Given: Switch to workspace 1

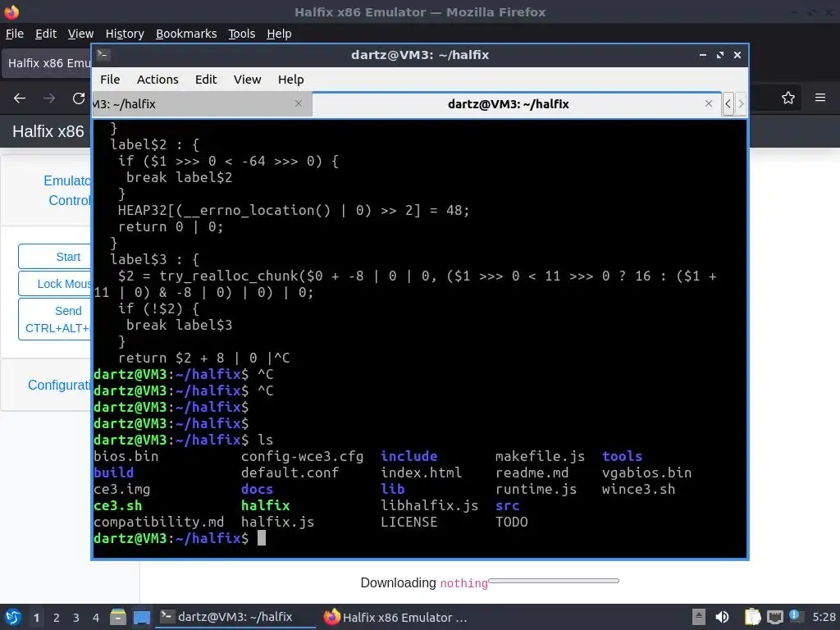Looking at the screenshot, I should [x=36, y=618].
